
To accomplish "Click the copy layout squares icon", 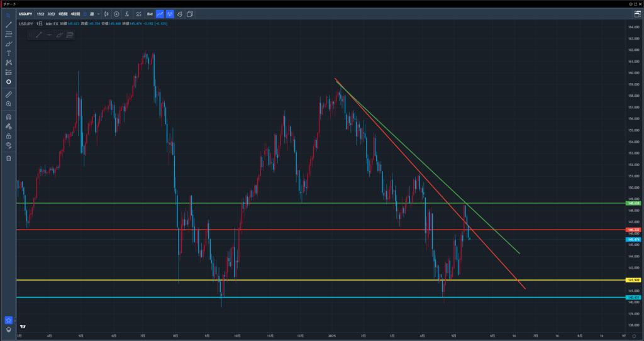I will pos(190,14).
